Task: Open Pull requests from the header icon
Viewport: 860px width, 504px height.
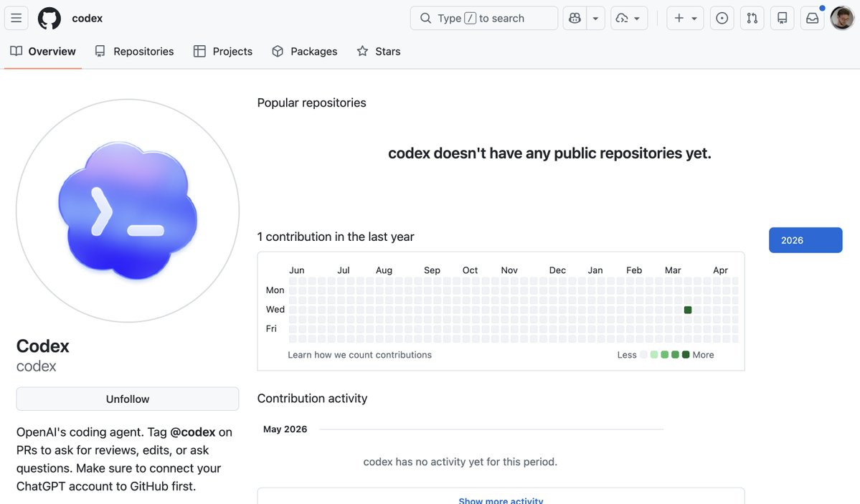Action: (752, 18)
